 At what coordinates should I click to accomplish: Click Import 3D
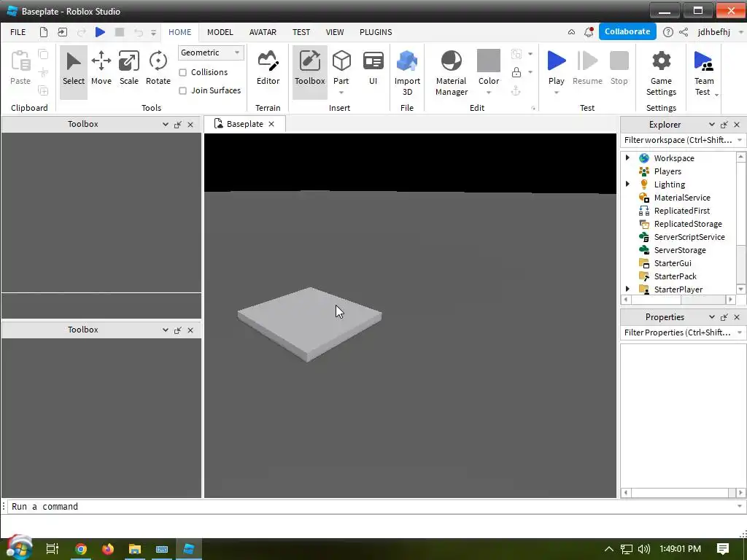407,73
